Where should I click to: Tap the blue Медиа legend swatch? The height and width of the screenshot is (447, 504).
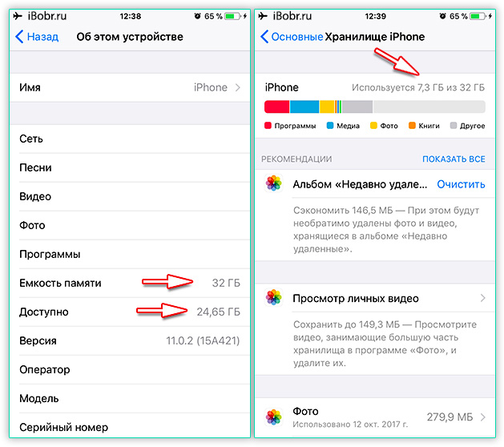[x=330, y=125]
